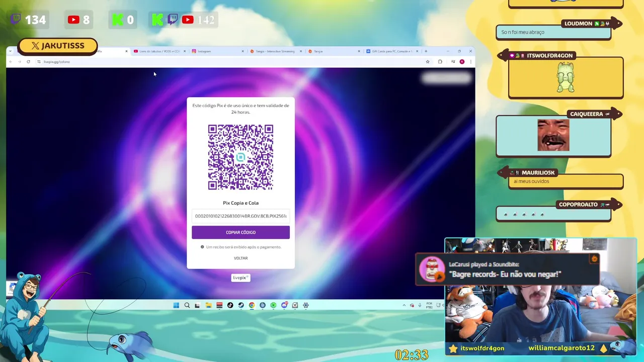Select the Pix Copia e Cola code field
The height and width of the screenshot is (362, 644).
[240, 216]
